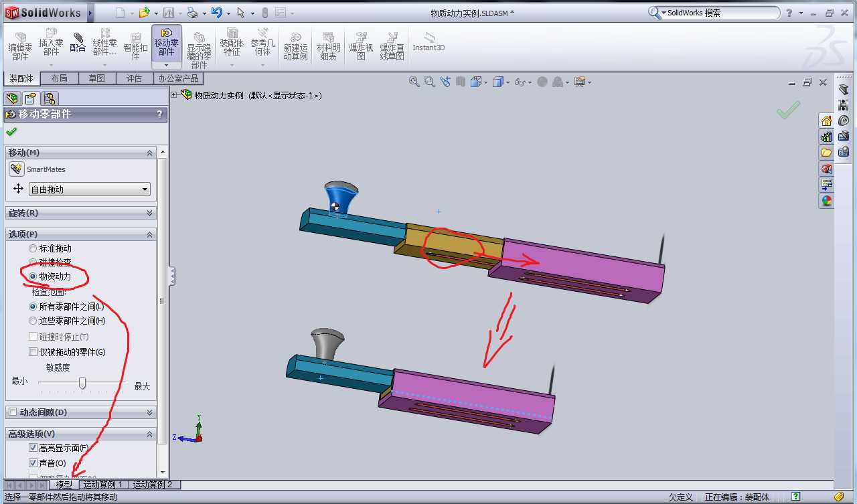This screenshot has width=857, height=504.
Task: Open the File Explorer folder pane icon
Action: coord(826,153)
